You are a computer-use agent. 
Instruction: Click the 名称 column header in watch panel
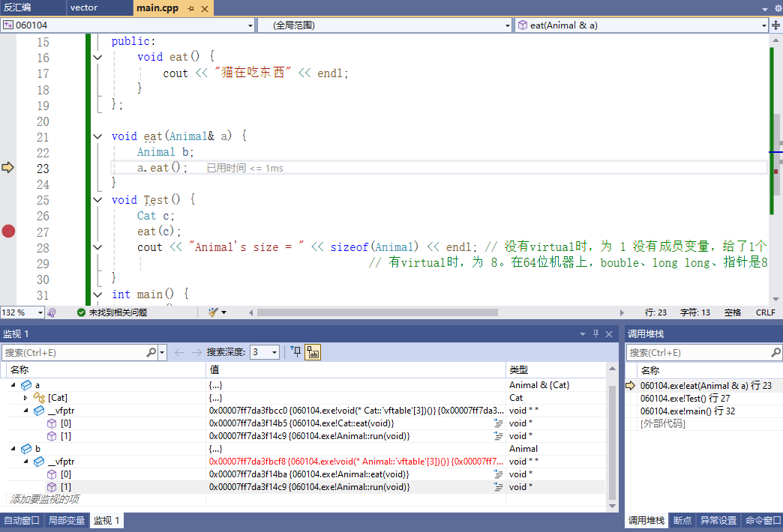coord(106,370)
